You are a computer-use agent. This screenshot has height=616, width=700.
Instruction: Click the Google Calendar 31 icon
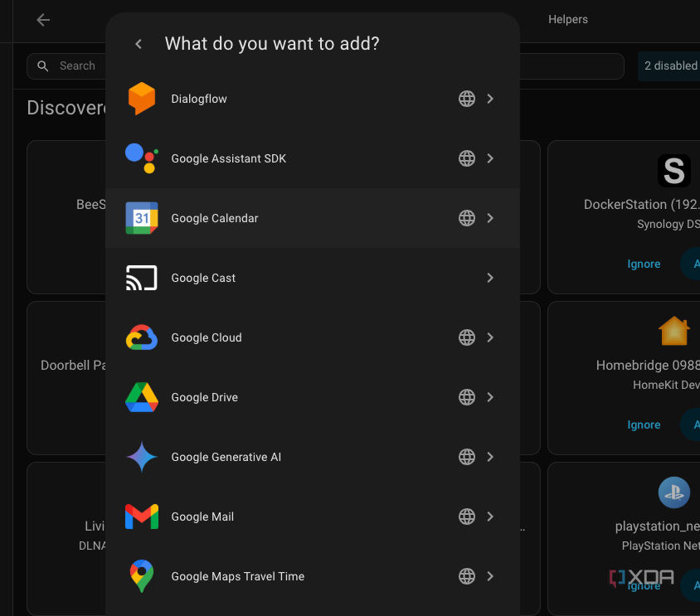pyautogui.click(x=142, y=218)
